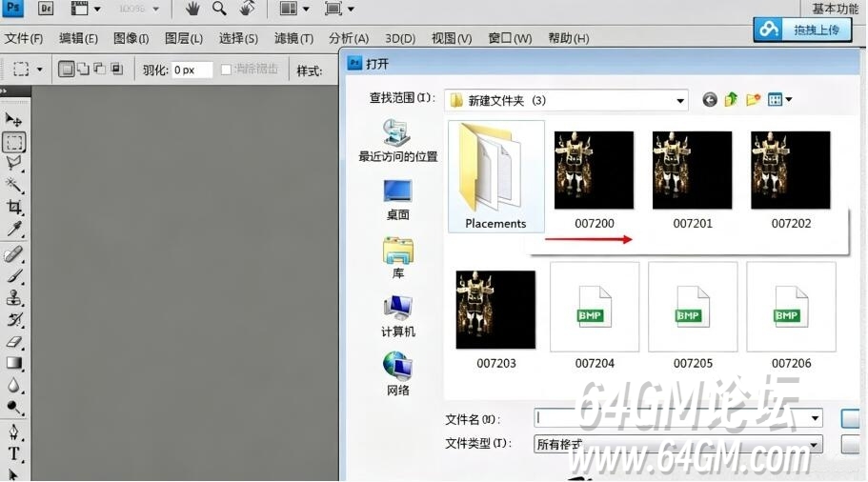The height and width of the screenshot is (482, 868).
Task: Select the Path Selection tool
Action: click(14, 473)
